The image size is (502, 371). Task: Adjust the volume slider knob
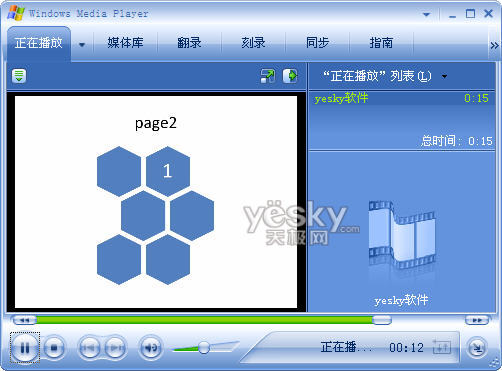click(204, 348)
